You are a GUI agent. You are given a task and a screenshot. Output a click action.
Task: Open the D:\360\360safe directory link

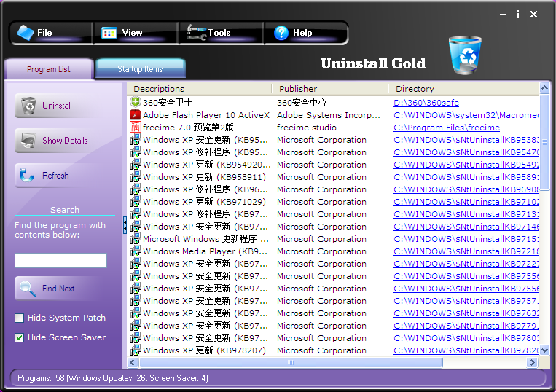pyautogui.click(x=426, y=103)
